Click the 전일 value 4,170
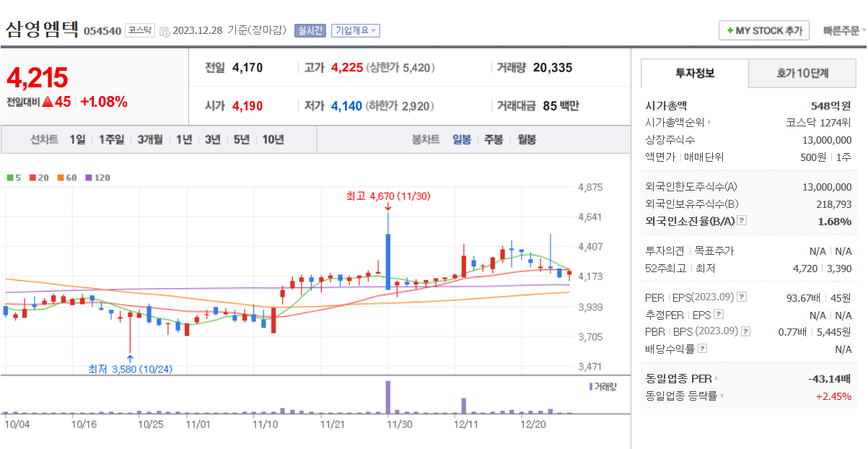 [x=247, y=68]
